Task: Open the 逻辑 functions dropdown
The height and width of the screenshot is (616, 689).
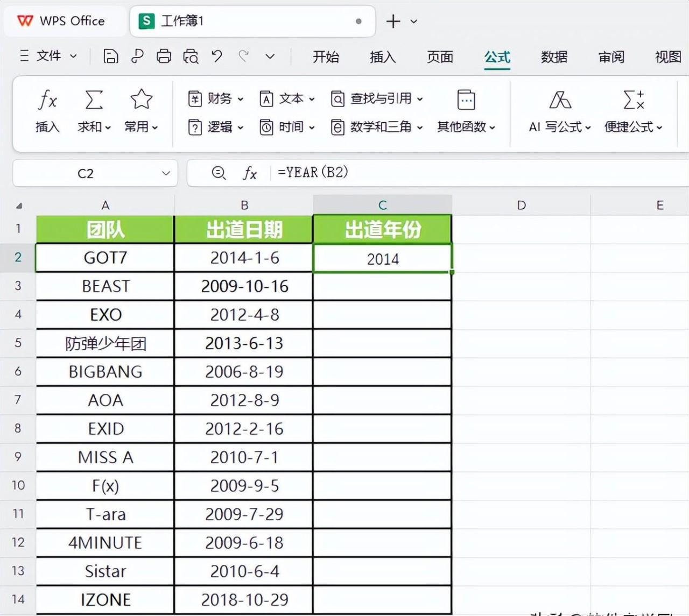Action: 216,127
